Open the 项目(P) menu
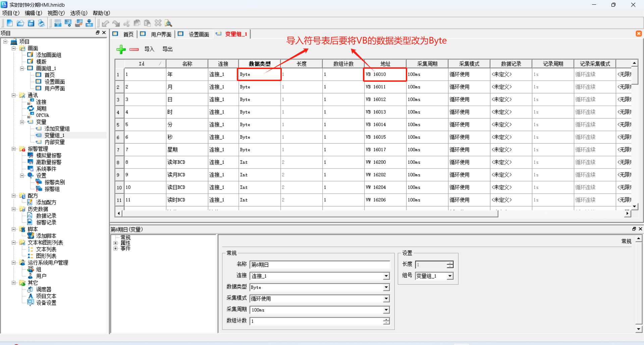 point(11,13)
